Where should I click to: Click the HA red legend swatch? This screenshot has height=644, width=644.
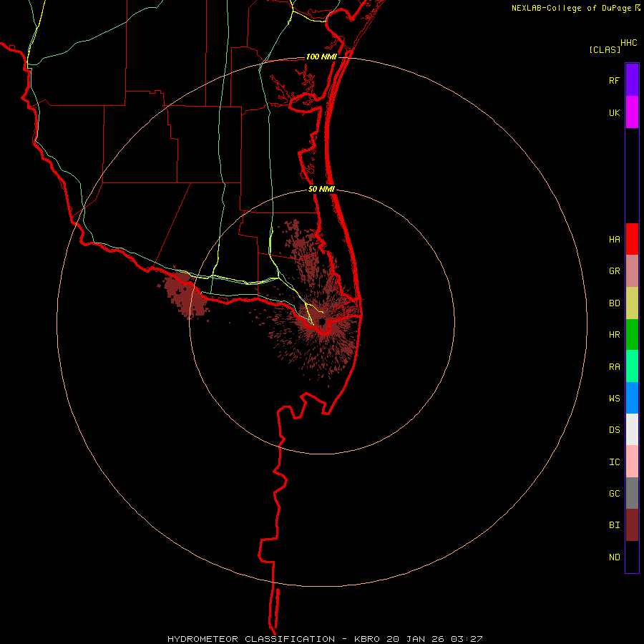pos(632,239)
